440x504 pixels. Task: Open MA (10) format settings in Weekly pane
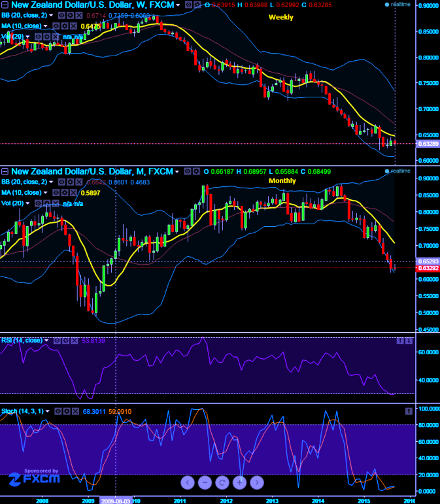pos(65,26)
